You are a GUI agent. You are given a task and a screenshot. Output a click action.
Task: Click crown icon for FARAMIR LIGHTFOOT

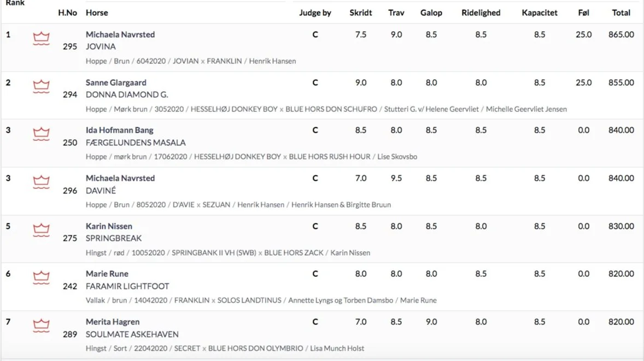[x=41, y=277]
